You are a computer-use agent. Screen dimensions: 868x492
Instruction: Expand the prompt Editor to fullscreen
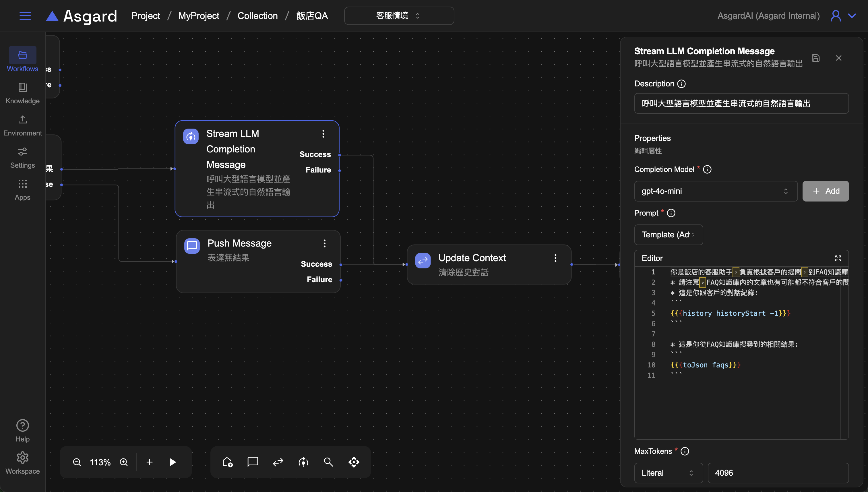click(838, 258)
